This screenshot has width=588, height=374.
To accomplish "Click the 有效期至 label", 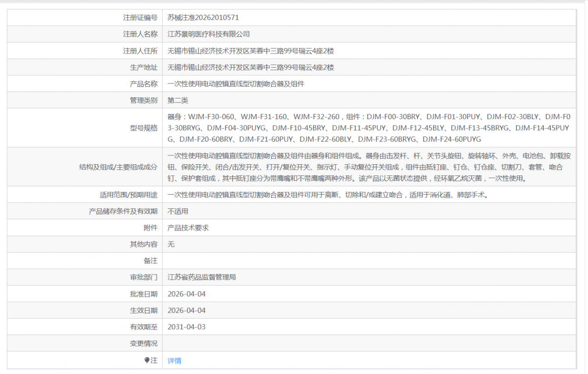I will (x=144, y=327).
